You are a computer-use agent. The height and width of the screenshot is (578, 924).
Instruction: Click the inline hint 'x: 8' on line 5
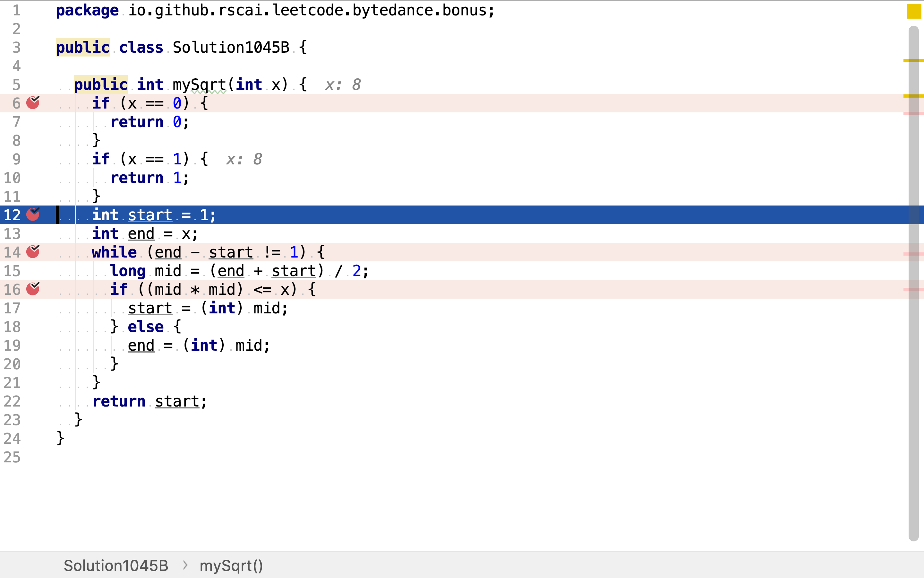343,85
